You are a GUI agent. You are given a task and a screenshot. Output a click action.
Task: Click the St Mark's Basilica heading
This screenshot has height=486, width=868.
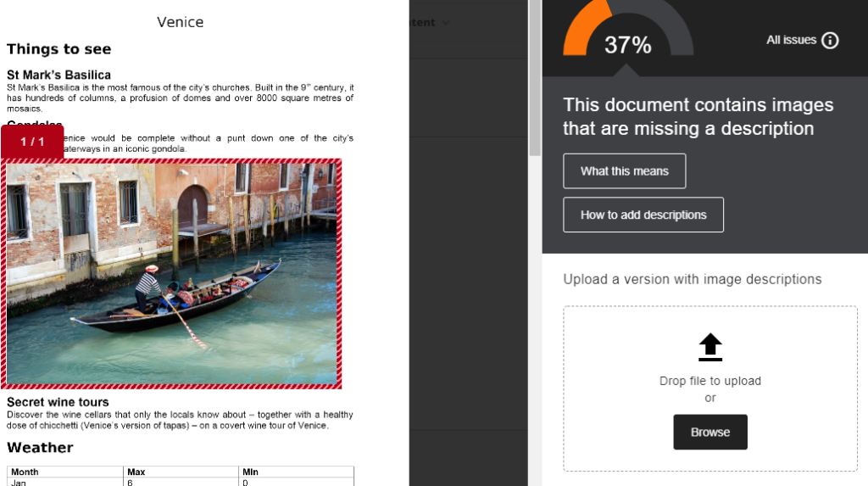tap(58, 75)
